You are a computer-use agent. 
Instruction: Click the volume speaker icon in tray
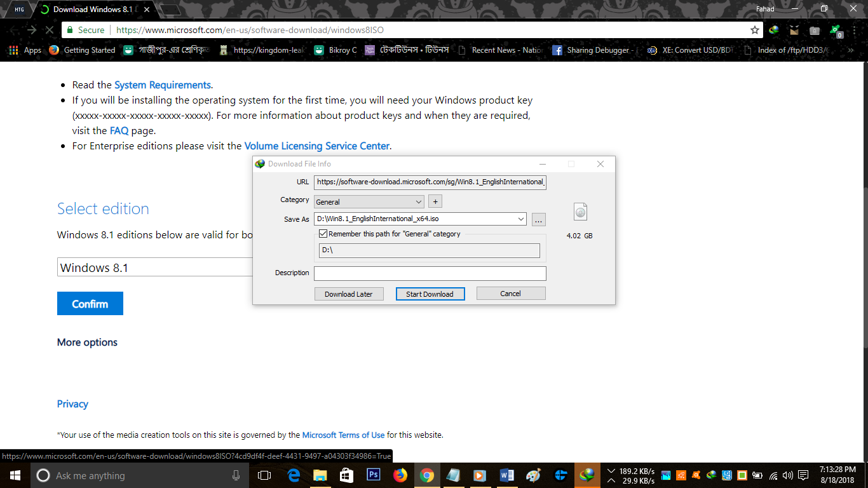click(x=787, y=475)
